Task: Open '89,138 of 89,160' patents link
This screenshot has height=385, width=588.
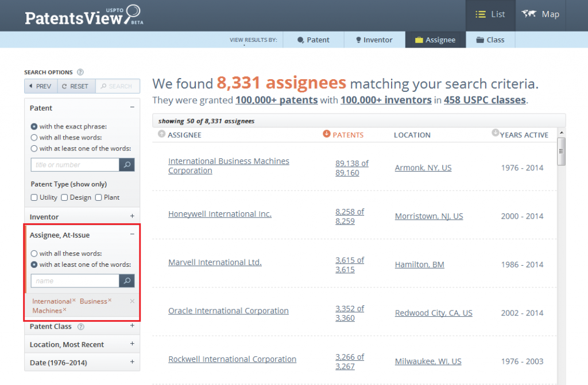Action: 352,168
